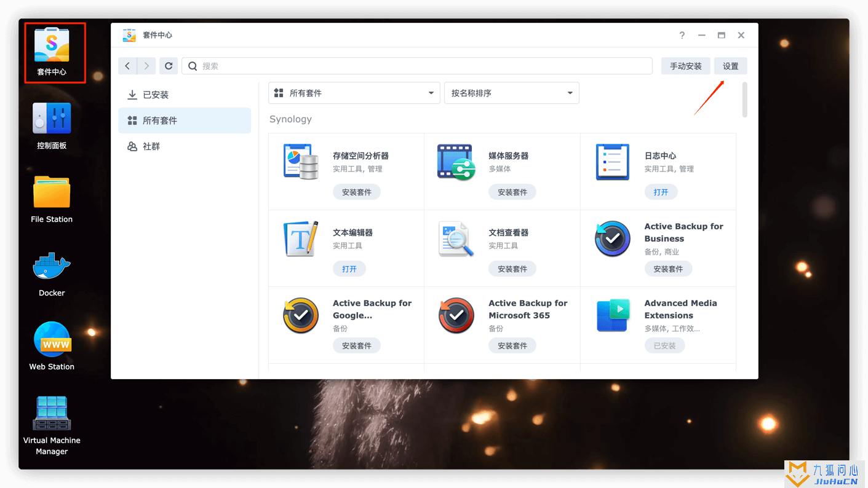Expand the 按名称排序 sort dropdown

[512, 93]
